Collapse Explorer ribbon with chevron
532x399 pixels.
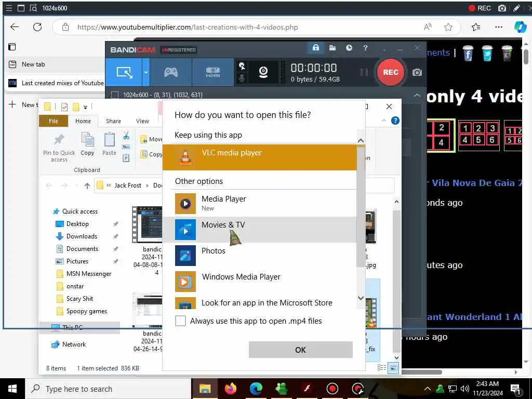tap(384, 121)
